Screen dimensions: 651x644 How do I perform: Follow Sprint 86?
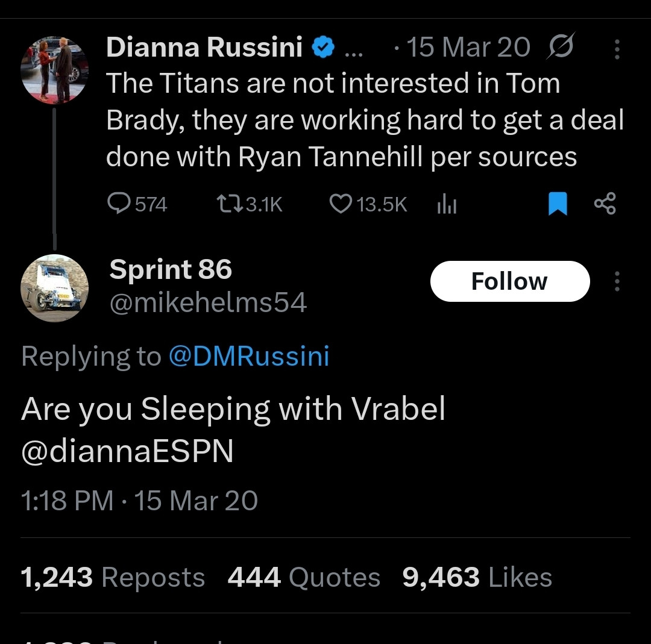point(509,281)
